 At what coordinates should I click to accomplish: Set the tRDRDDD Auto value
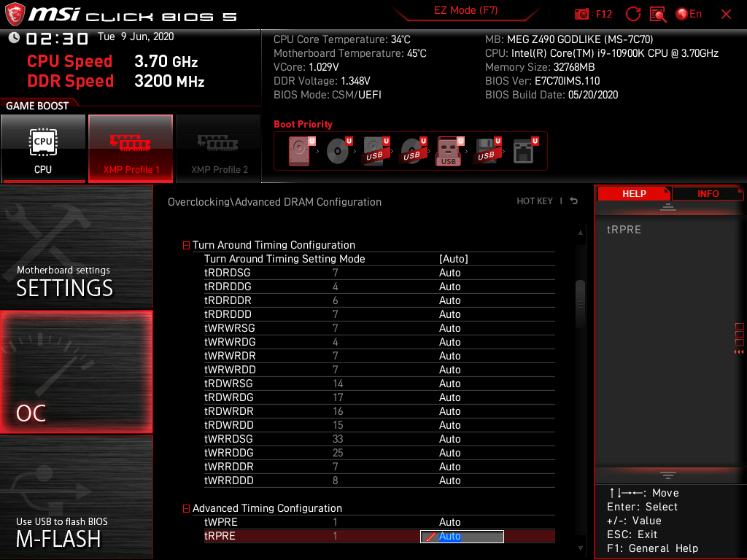tap(449, 314)
